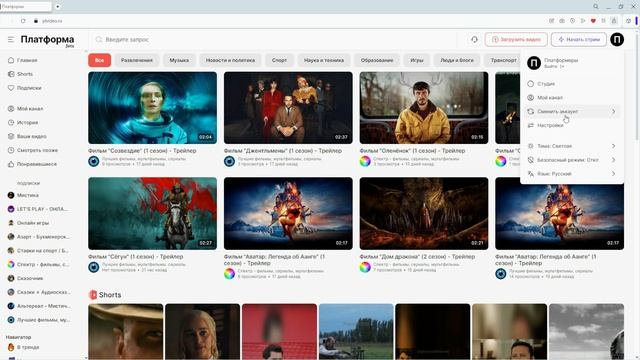Open the Фильм "Оленёнок" trailer title link
This screenshot has height=360, width=640.
(412, 151)
